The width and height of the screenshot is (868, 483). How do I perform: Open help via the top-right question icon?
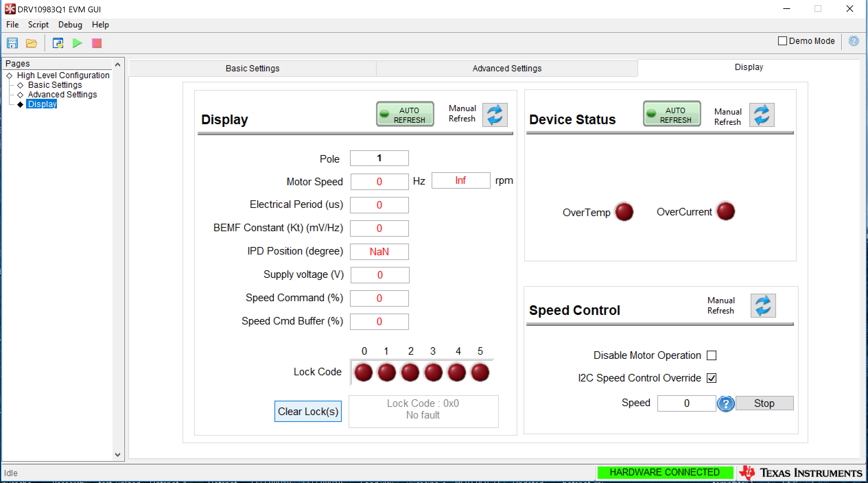tap(854, 41)
